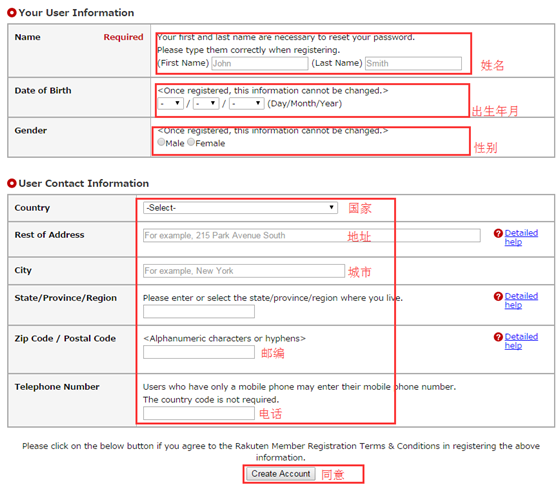Screen dimensions: 558x487
Task: Expand the Country select dropdown
Action: point(241,208)
